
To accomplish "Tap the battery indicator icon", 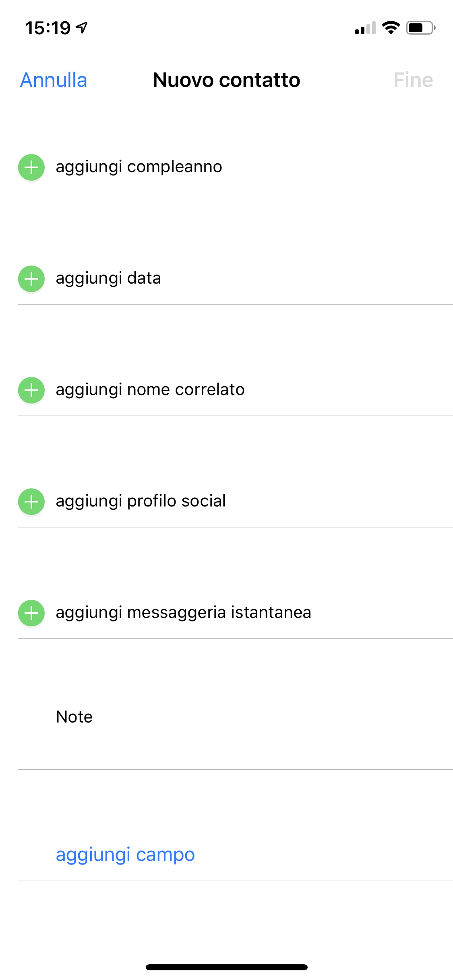I will point(420,28).
